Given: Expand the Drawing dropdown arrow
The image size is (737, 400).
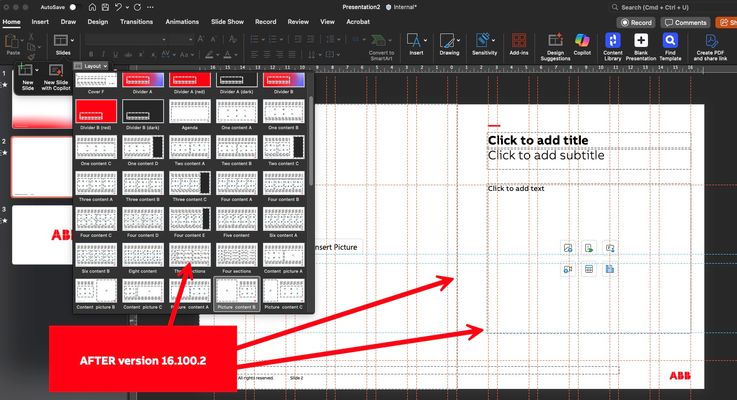Looking at the screenshot, I should [x=458, y=40].
